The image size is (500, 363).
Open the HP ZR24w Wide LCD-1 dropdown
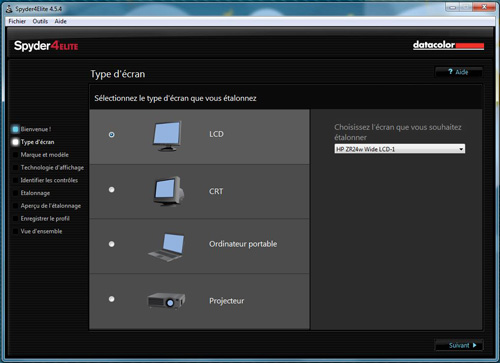coord(400,149)
